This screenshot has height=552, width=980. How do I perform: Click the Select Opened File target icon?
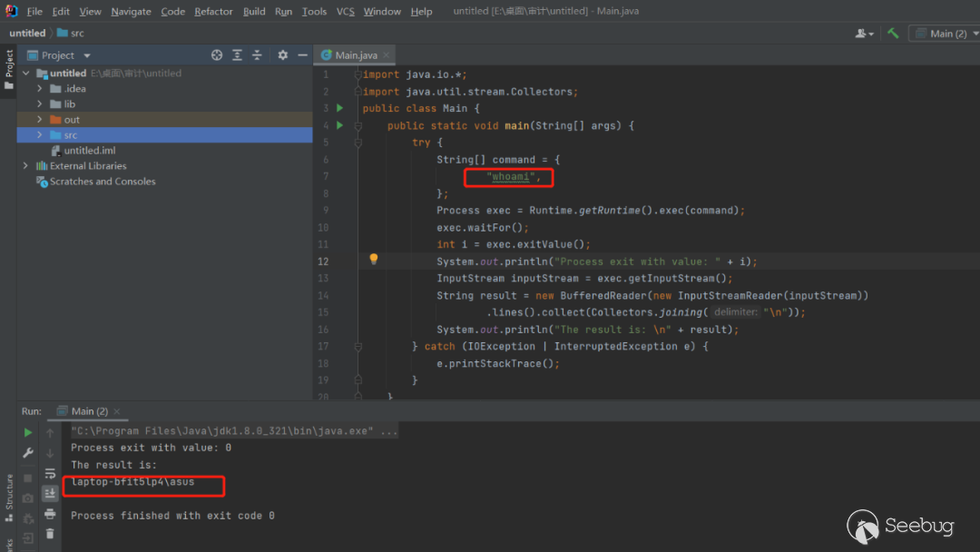point(217,55)
